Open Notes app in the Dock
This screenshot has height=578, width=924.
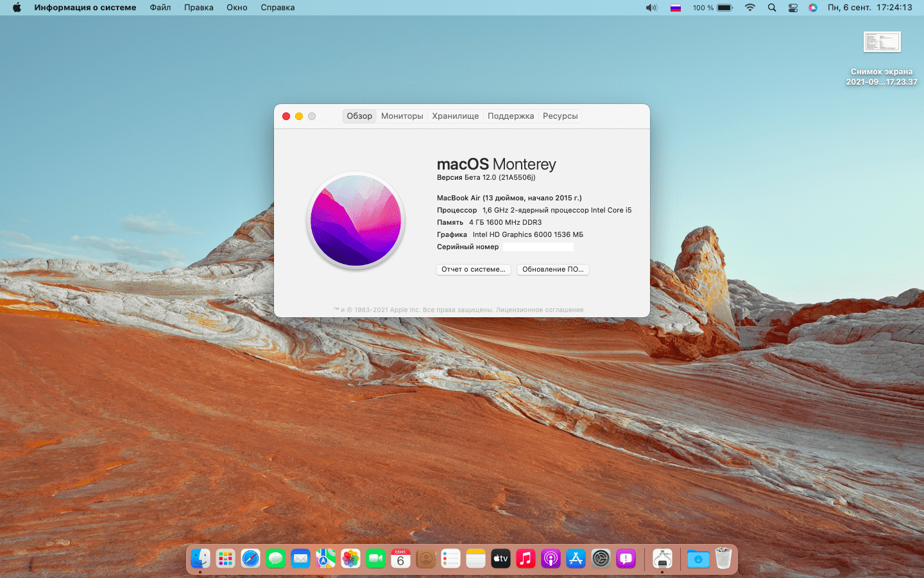475,559
